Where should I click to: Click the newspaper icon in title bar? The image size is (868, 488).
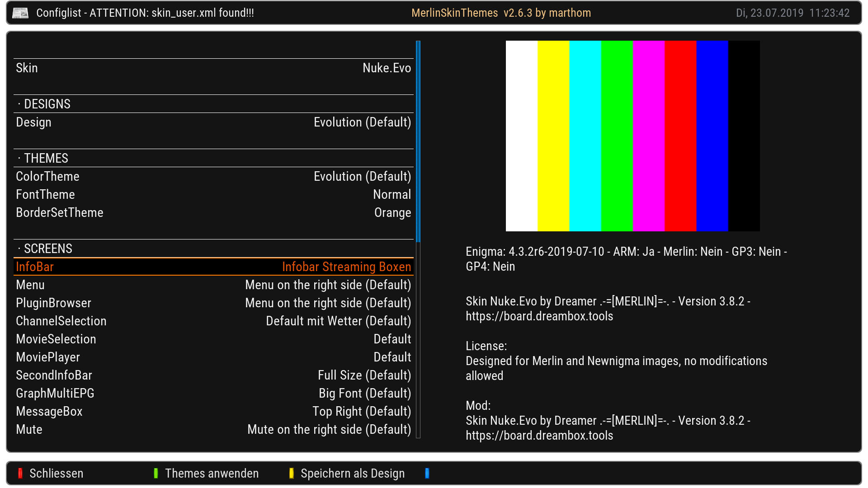click(x=20, y=13)
